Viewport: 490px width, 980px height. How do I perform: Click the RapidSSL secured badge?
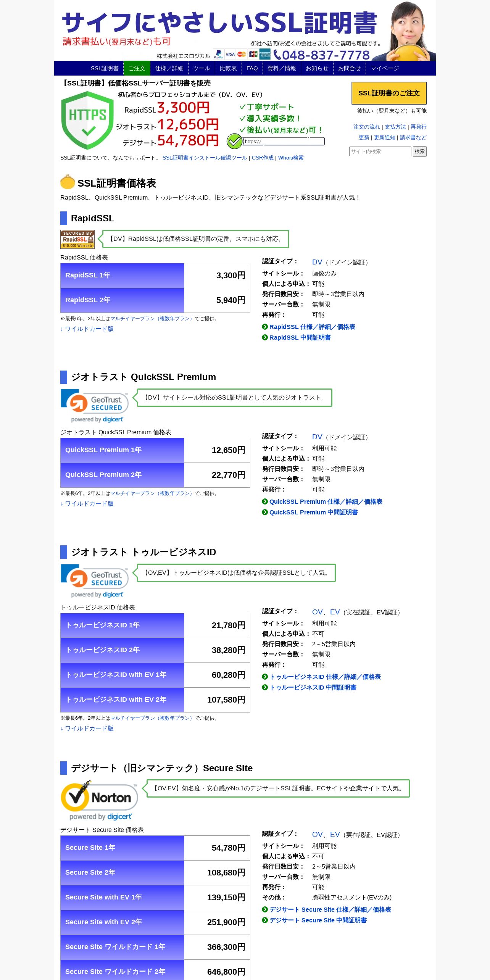77,239
